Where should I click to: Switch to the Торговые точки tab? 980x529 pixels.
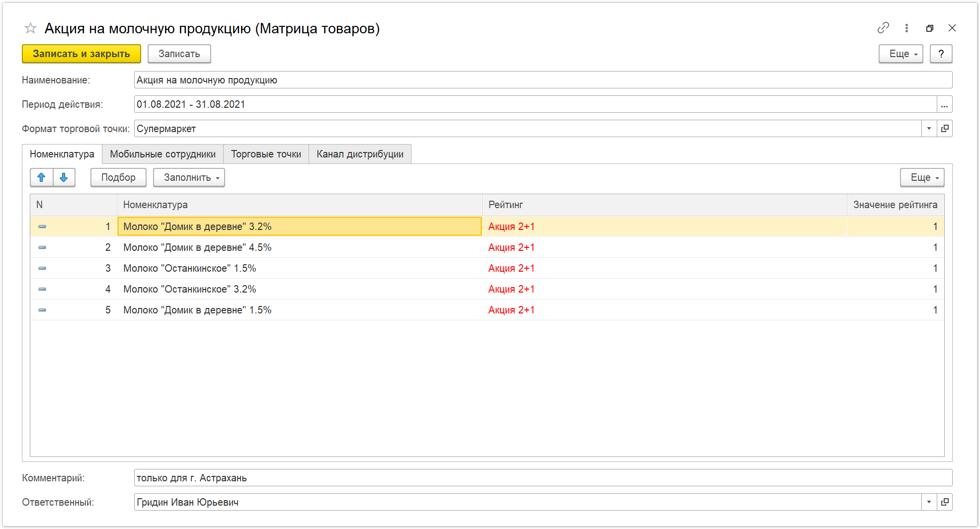tap(266, 154)
